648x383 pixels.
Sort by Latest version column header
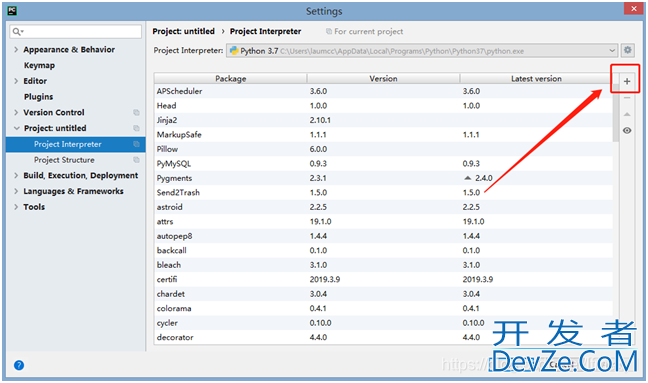pyautogui.click(x=536, y=79)
